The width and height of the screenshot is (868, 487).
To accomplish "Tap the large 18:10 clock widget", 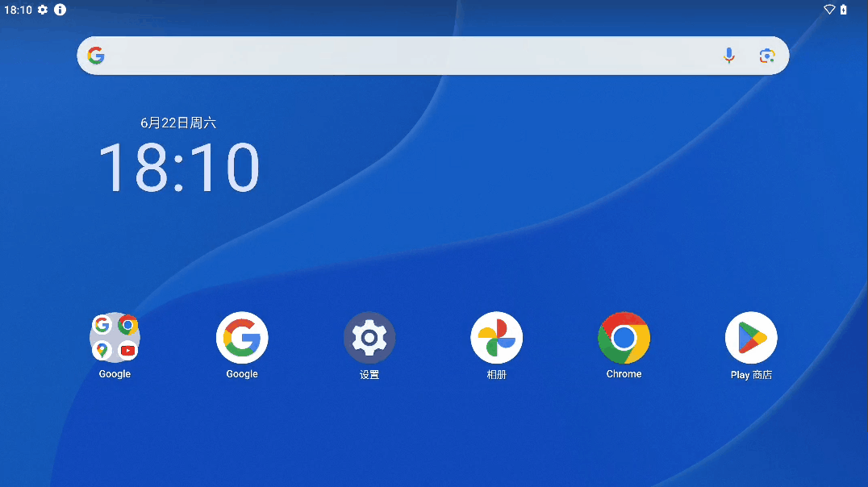I will (179, 167).
